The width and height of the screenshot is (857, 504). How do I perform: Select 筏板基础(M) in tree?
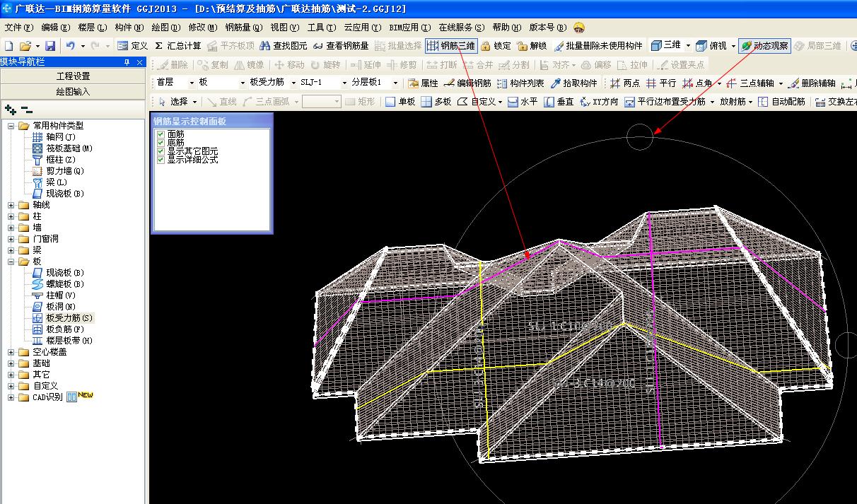(x=69, y=148)
